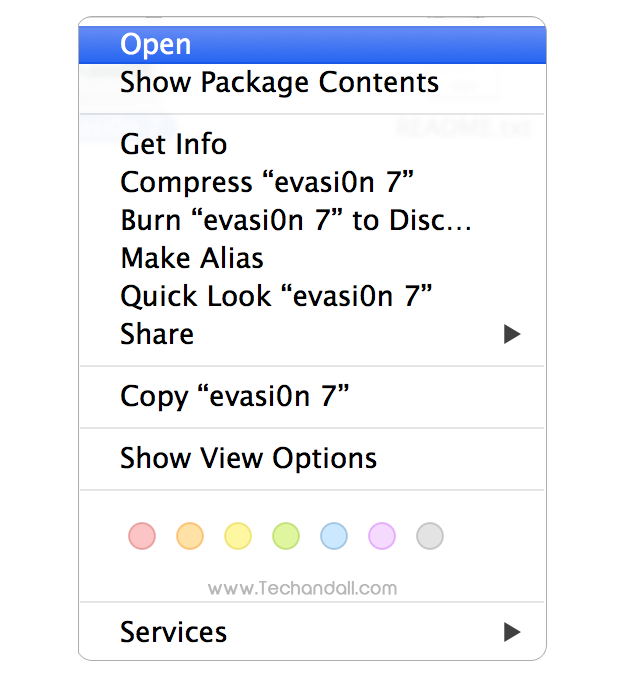Open Quick Look for evasi0n 7
Image resolution: width=626 pixels, height=674 pixels.
(x=275, y=296)
